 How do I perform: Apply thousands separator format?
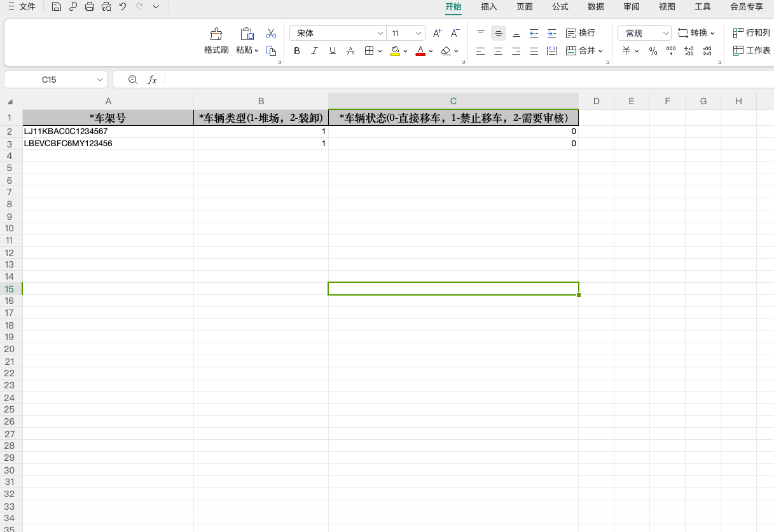click(671, 51)
